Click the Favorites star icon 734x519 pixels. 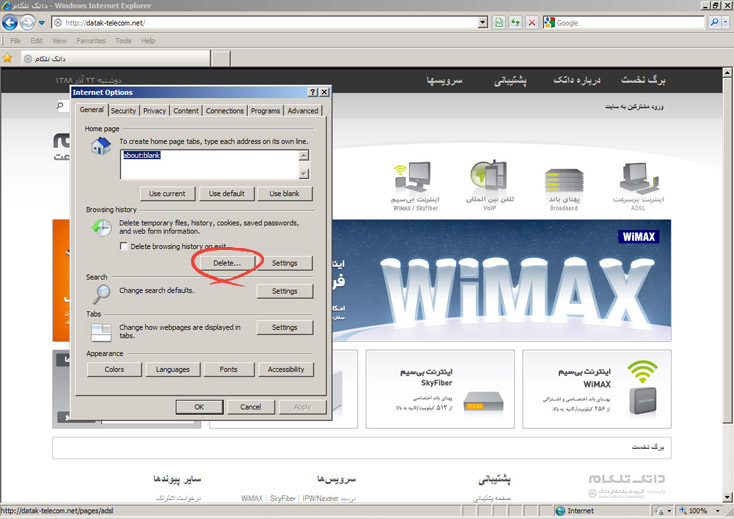(7, 58)
